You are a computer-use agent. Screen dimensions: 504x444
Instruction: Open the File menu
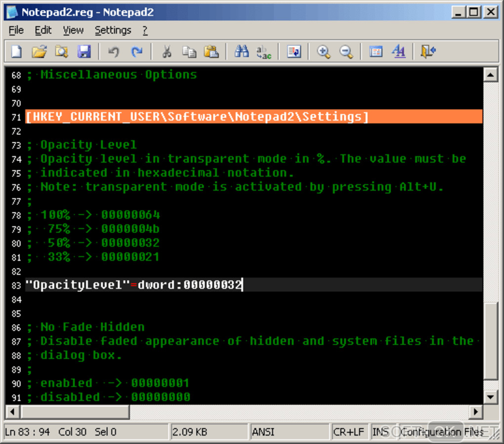pyautogui.click(x=16, y=30)
